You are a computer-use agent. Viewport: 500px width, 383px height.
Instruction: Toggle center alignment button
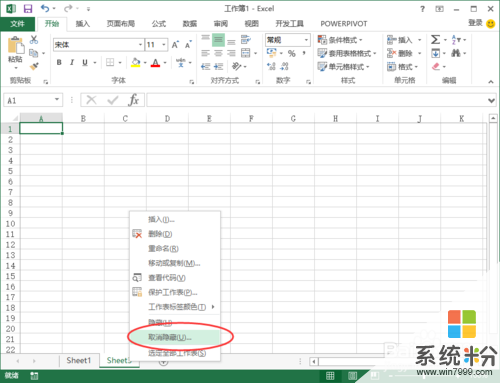pyautogui.click(x=218, y=53)
